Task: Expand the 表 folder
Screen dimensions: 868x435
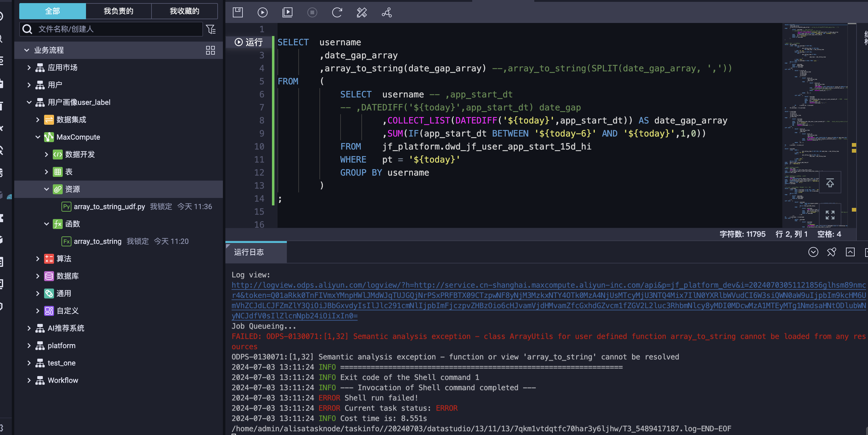Action: point(47,172)
